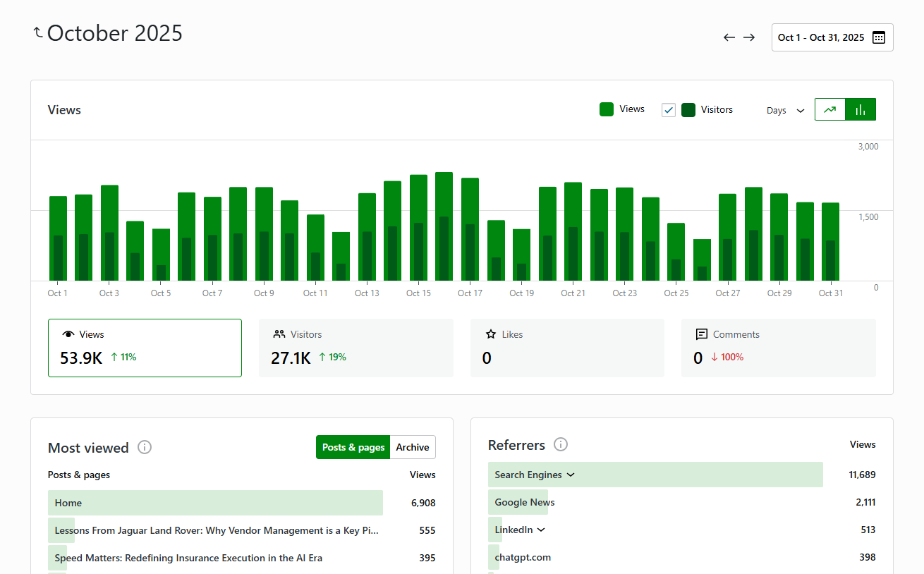Screen dimensions: 924x574
Task: Click the Referrers info icon
Action: tap(561, 444)
